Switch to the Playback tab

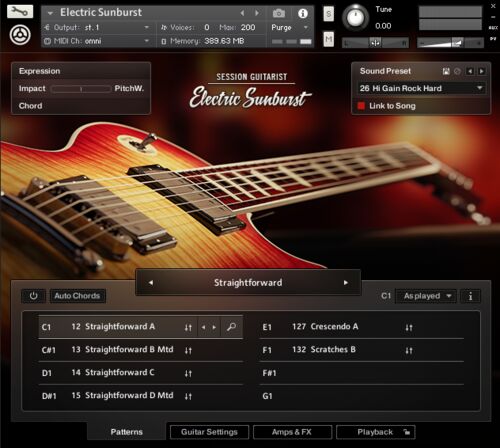click(375, 432)
